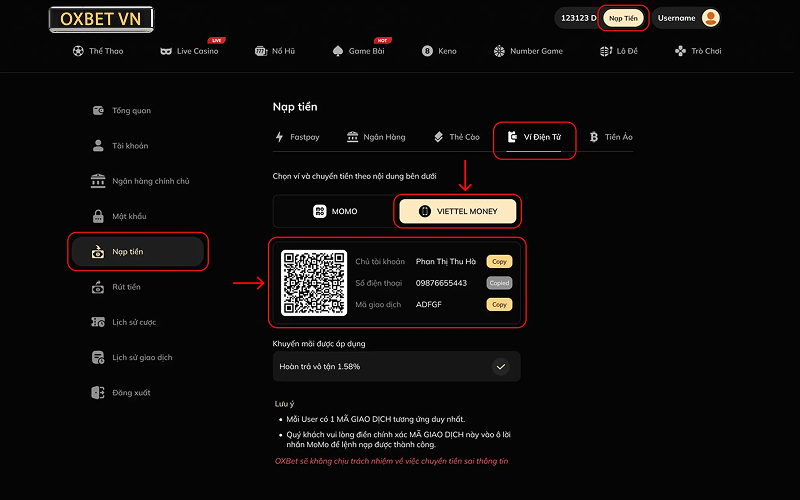This screenshot has width=800, height=500.
Task: Click the QR code image
Action: click(314, 283)
